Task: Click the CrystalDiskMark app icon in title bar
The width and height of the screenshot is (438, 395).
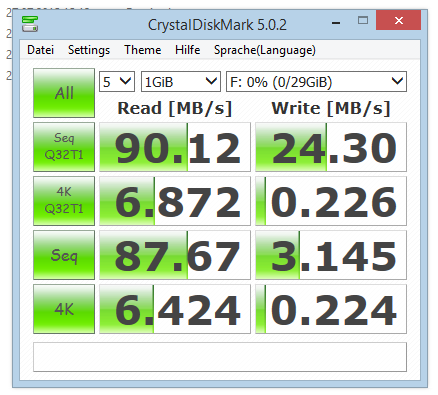Action: point(30,24)
